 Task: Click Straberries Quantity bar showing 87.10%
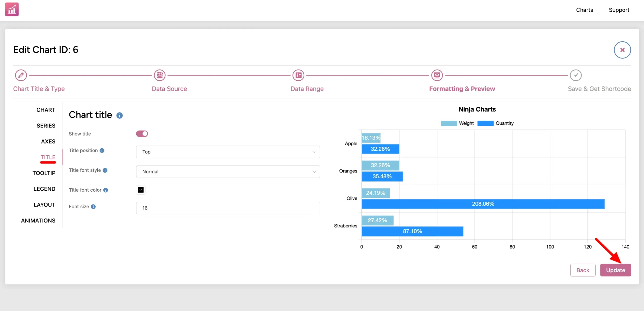(412, 231)
